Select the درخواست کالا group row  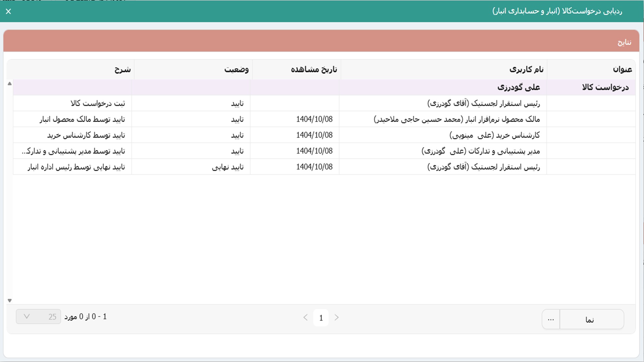click(x=605, y=87)
